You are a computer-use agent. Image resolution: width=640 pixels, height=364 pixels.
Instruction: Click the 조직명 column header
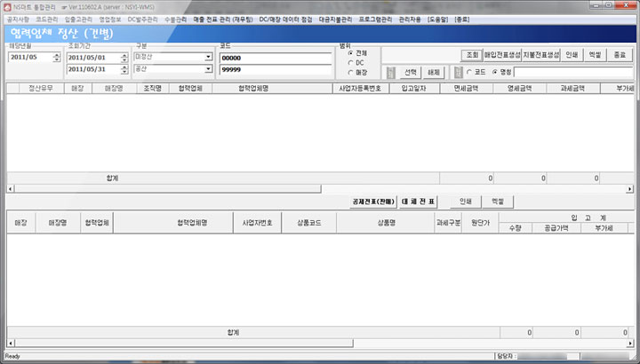(x=153, y=88)
